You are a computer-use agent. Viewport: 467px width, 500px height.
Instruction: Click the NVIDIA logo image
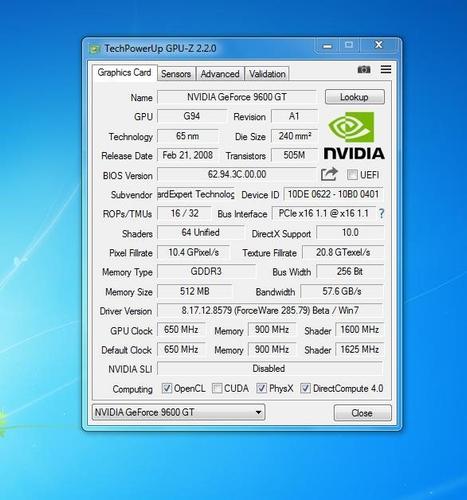click(354, 135)
